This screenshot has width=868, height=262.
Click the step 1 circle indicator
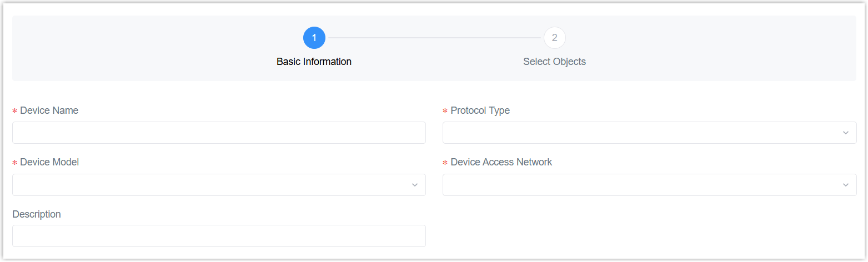314,38
